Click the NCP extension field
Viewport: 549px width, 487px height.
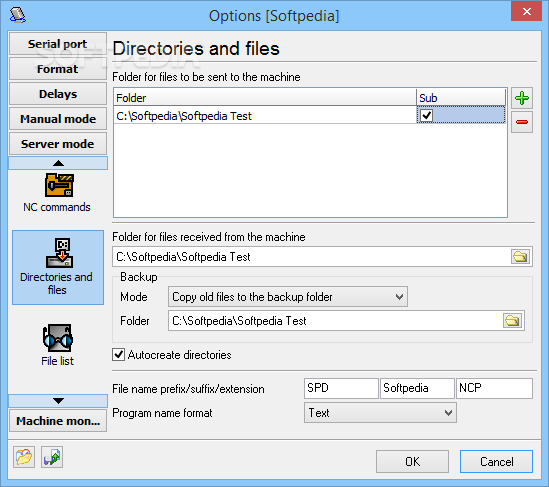494,388
